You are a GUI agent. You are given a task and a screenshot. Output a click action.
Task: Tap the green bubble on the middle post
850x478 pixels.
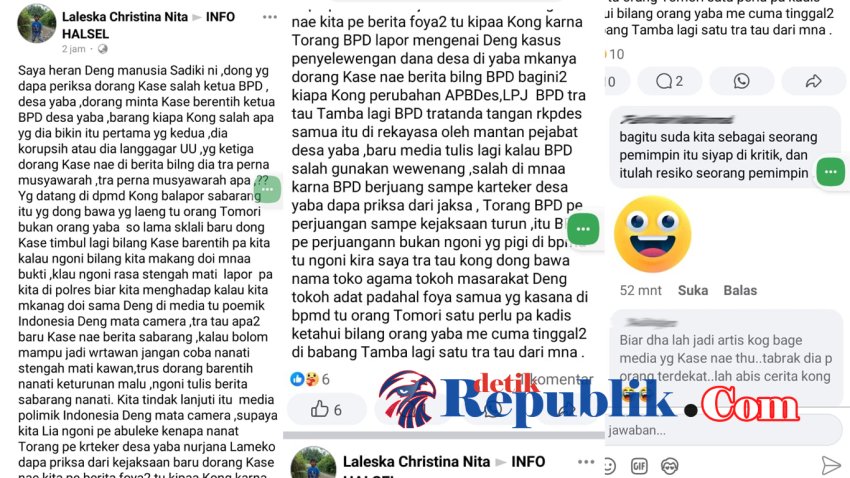[x=583, y=229]
